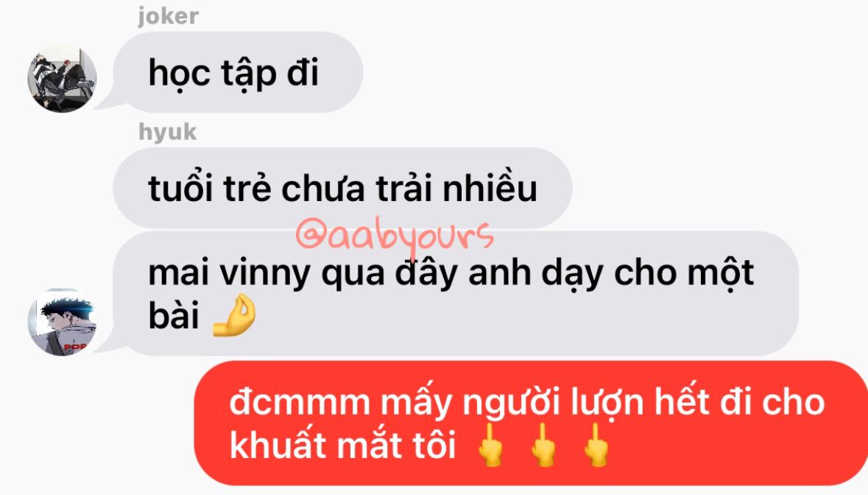The width and height of the screenshot is (868, 495).
Task: Tap the joker sender name
Action: click(x=169, y=16)
